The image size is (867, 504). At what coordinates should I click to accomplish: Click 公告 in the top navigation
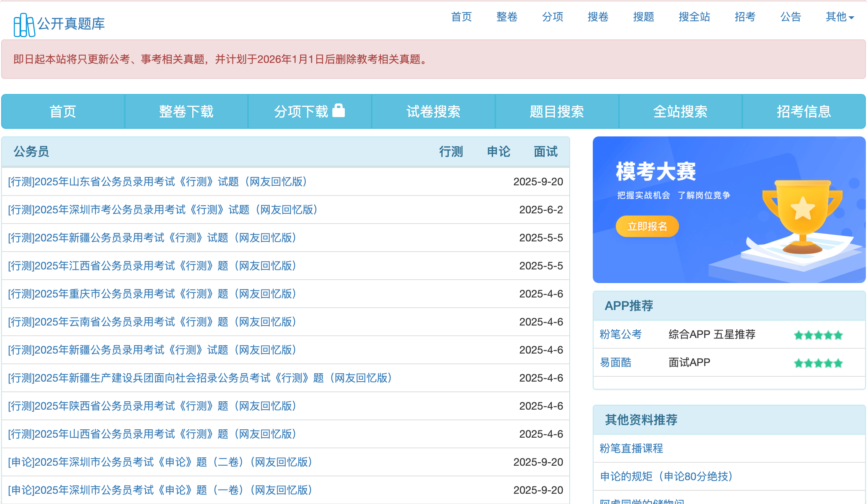pyautogui.click(x=790, y=17)
